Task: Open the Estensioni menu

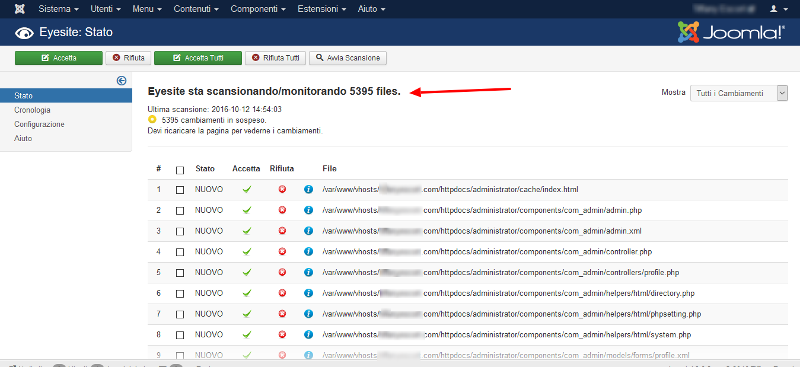Action: (322, 9)
